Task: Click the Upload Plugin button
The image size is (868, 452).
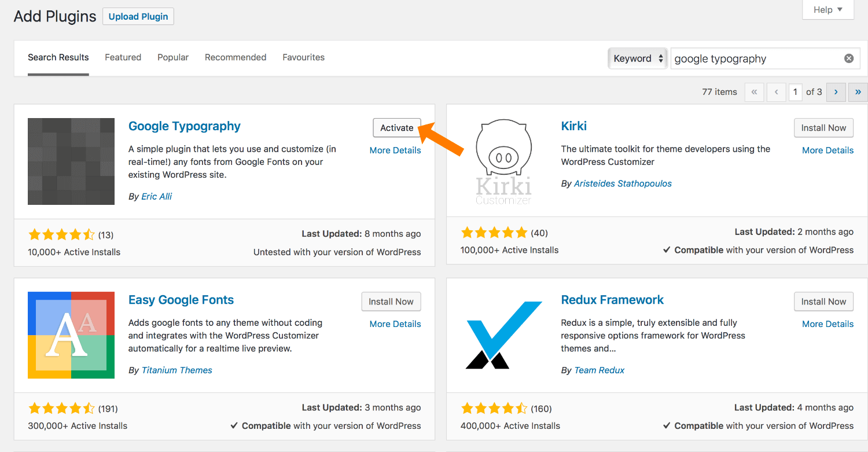Action: pos(138,16)
